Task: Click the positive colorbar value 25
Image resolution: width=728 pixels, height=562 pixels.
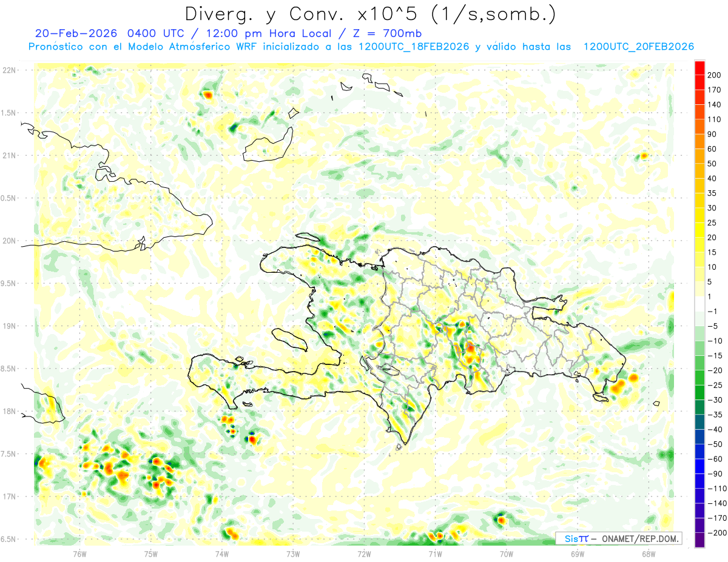Action: click(712, 222)
